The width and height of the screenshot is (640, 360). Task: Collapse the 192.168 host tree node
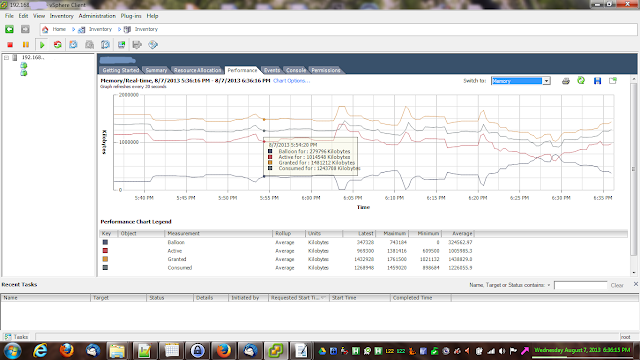pyautogui.click(x=7, y=58)
